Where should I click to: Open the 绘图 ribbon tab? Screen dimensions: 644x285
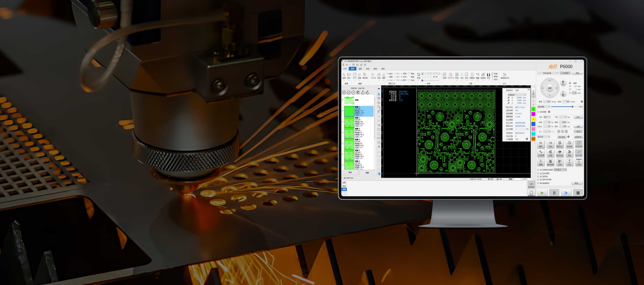(x=360, y=69)
